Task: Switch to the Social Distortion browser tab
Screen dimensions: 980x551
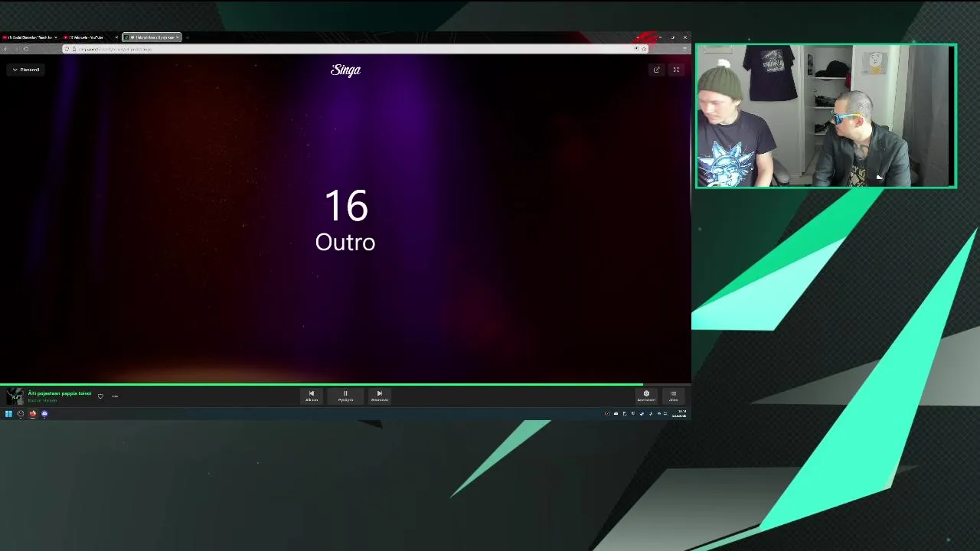Action: coord(29,37)
